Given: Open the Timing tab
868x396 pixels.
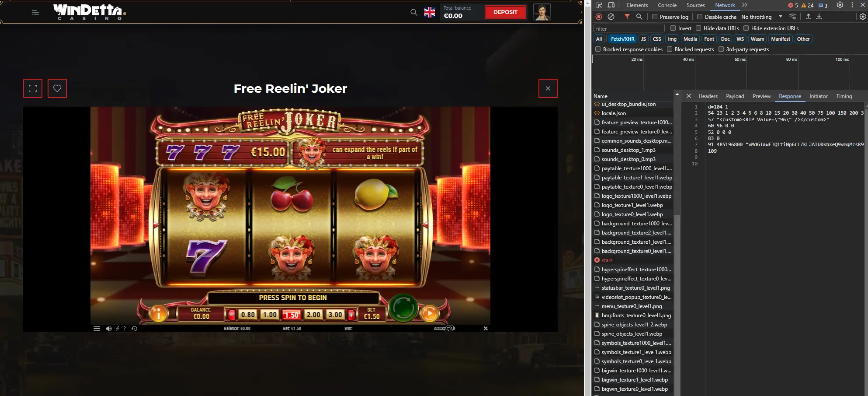Looking at the screenshot, I should tap(844, 96).
